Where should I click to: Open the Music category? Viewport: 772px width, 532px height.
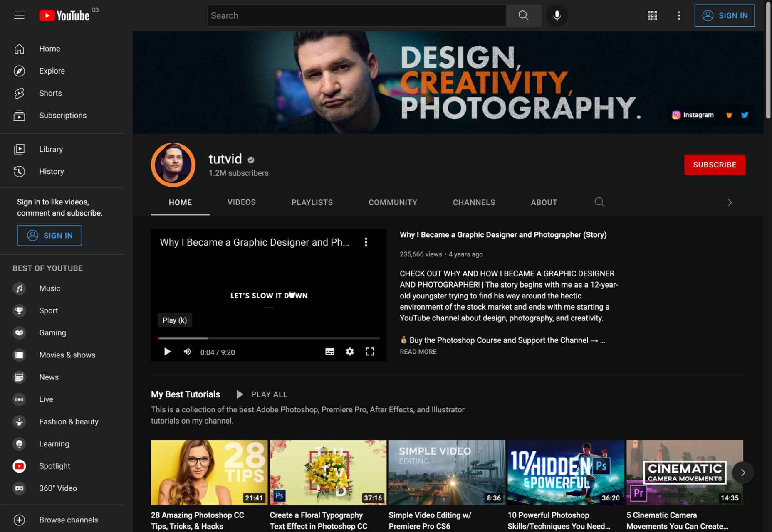point(62,288)
